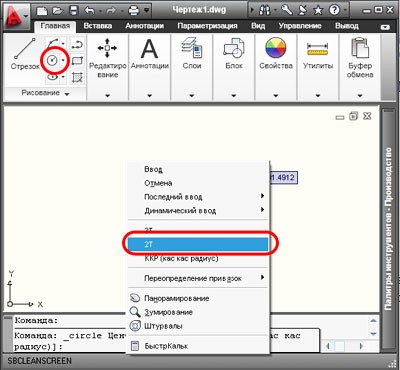The width and height of the screenshot is (400, 370).
Task: Open the Аннотации ribbon tab
Action: 145,26
